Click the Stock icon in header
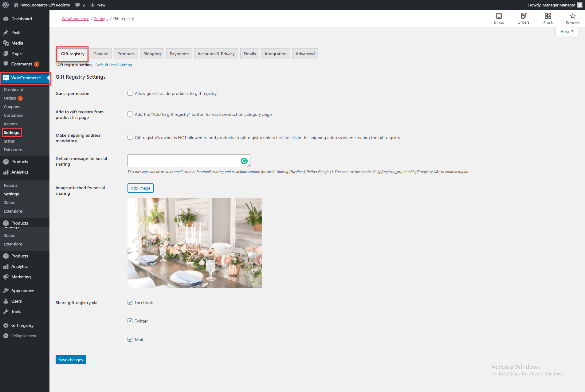The width and height of the screenshot is (585, 392). (548, 16)
